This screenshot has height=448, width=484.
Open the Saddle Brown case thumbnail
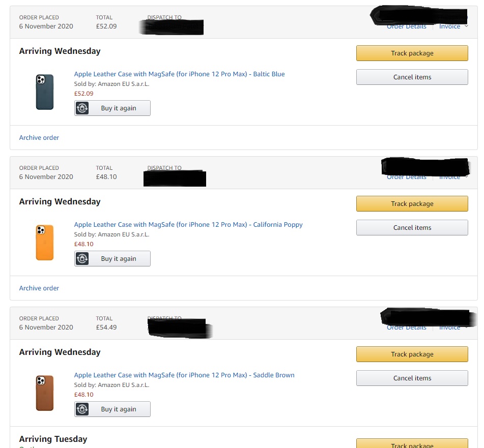tap(45, 393)
